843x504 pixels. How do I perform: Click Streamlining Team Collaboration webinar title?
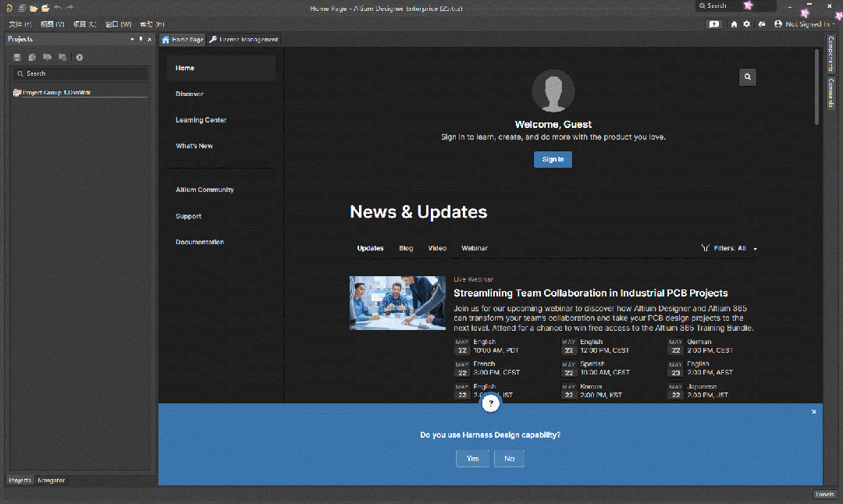590,293
